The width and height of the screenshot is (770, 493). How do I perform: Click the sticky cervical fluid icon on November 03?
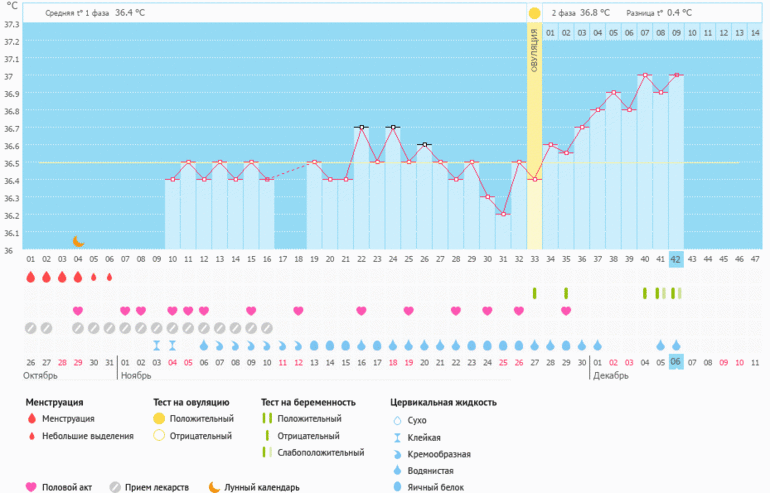[x=157, y=345]
